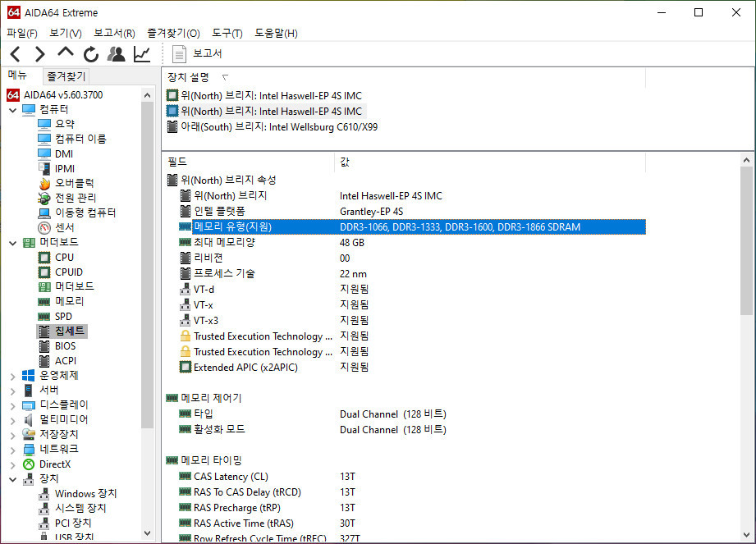Select Windows 장치 in the tree
This screenshot has width=756, height=544.
85,493
